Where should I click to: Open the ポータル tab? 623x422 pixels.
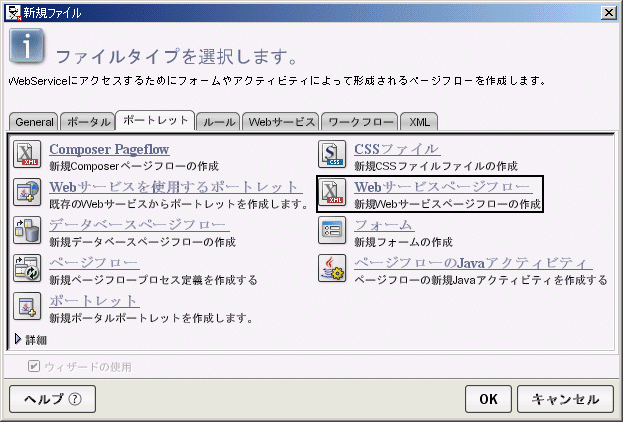[88, 122]
